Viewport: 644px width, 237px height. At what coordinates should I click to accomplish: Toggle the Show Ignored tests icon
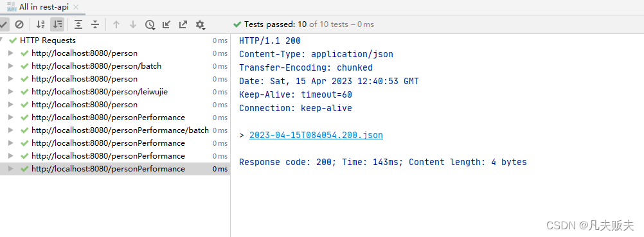19,24
